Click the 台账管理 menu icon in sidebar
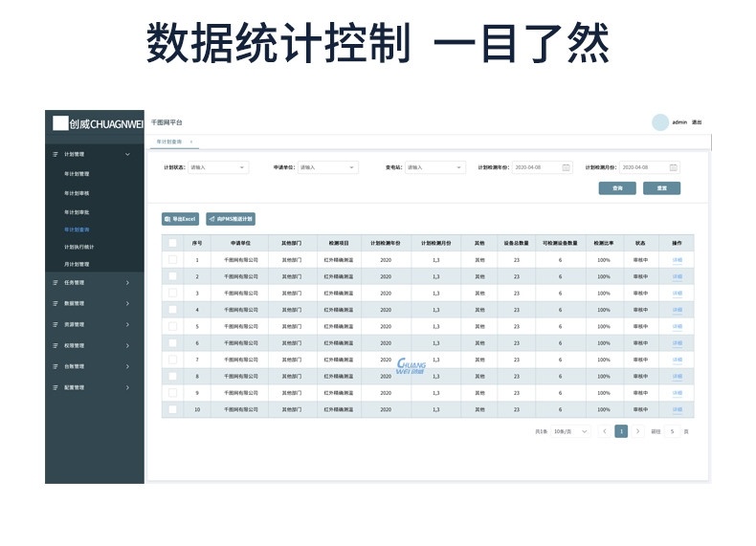 [55, 366]
